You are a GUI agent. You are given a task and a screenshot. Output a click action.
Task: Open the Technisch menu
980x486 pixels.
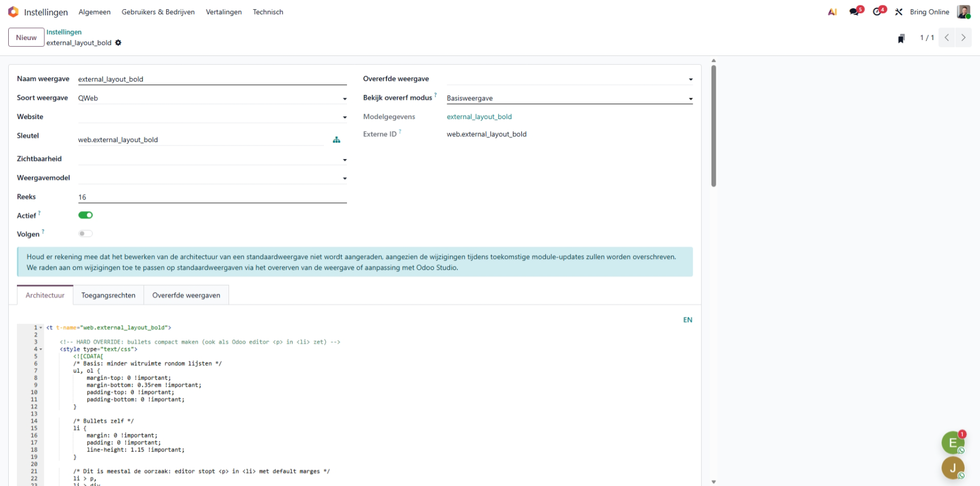267,12
